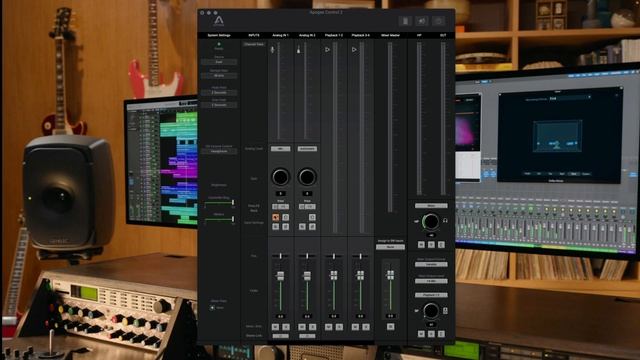Open the Over Hold dropdown
The height and width of the screenshot is (360, 640).
click(219, 105)
